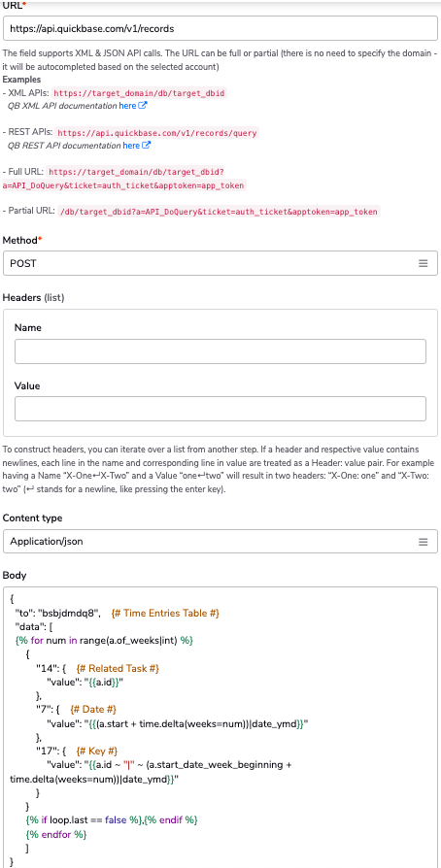Image resolution: width=441 pixels, height=868 pixels.
Task: Click into the Headers Value input box
Action: pyautogui.click(x=220, y=409)
